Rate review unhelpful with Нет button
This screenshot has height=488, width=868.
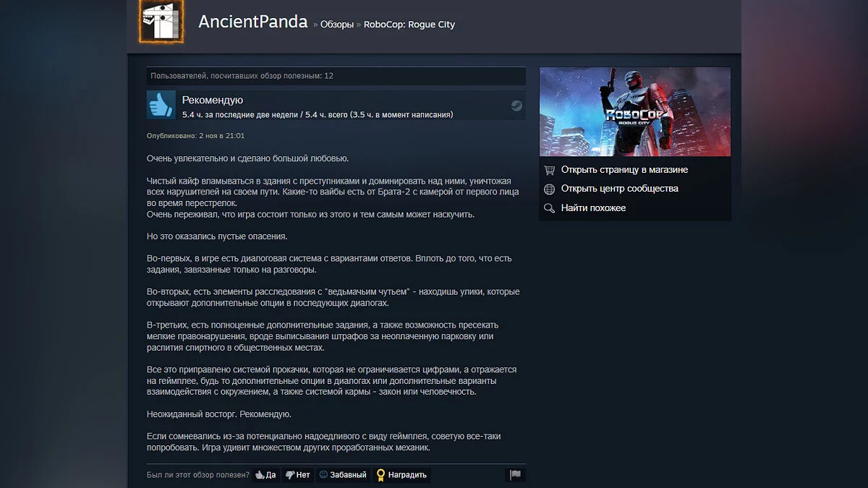(x=297, y=475)
